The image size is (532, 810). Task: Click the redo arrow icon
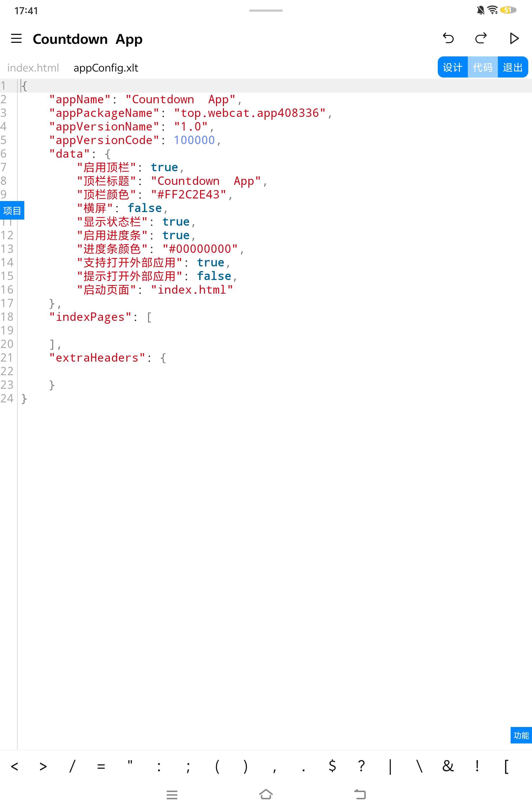[x=481, y=38]
